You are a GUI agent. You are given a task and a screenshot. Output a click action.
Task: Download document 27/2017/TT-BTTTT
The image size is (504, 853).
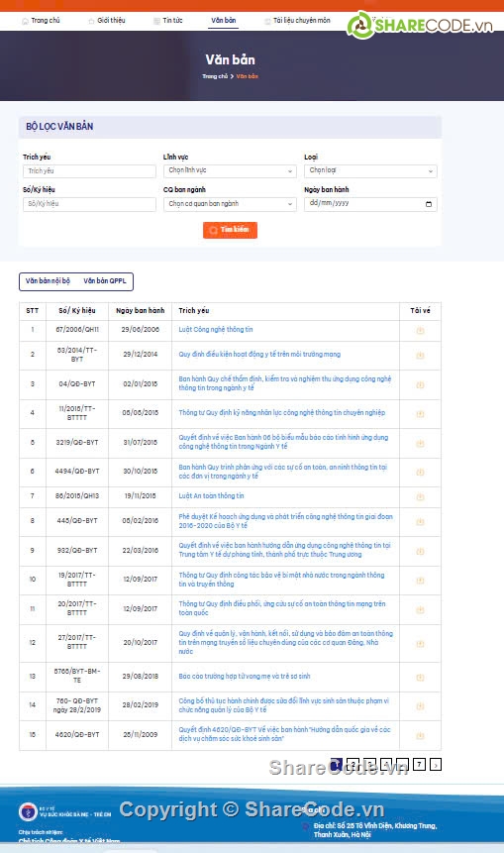[x=420, y=644]
